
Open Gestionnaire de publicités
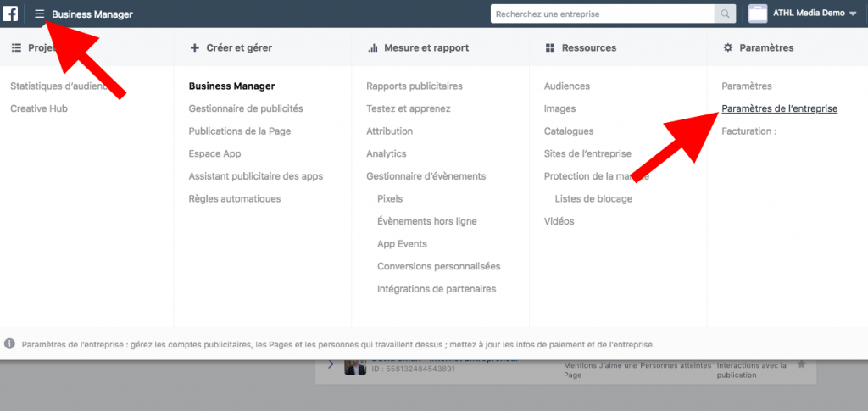pyautogui.click(x=246, y=108)
